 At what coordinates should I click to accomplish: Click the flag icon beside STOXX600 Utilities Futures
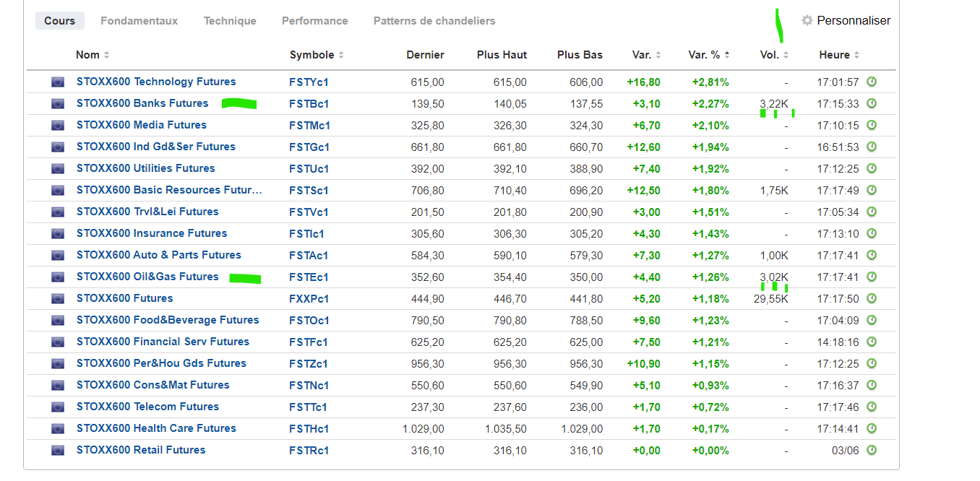tap(58, 169)
